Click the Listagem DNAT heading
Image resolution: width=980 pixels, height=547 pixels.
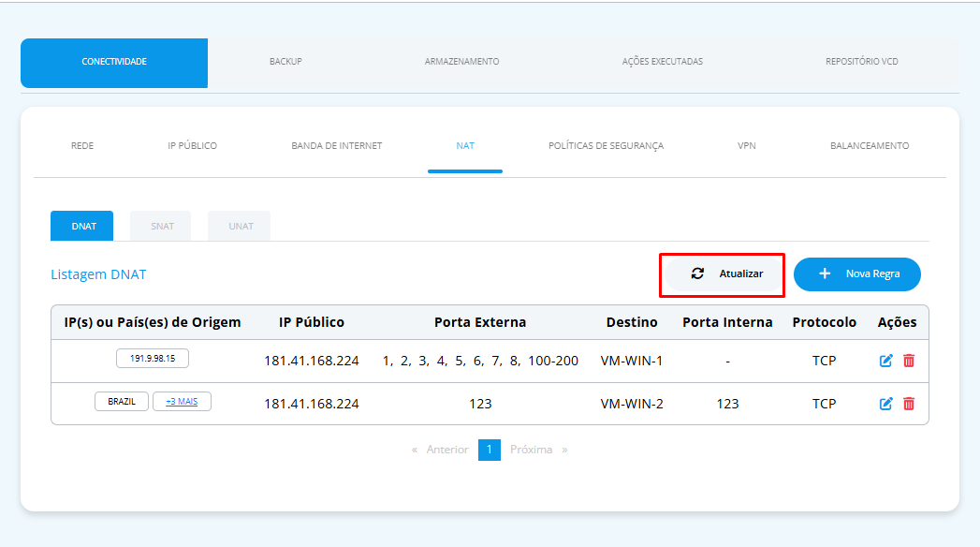[x=98, y=274]
